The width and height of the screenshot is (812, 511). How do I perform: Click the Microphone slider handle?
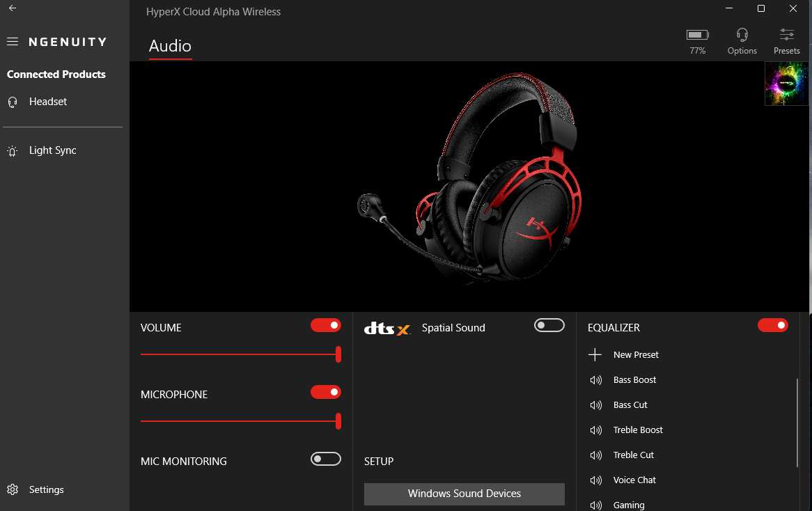(x=338, y=421)
